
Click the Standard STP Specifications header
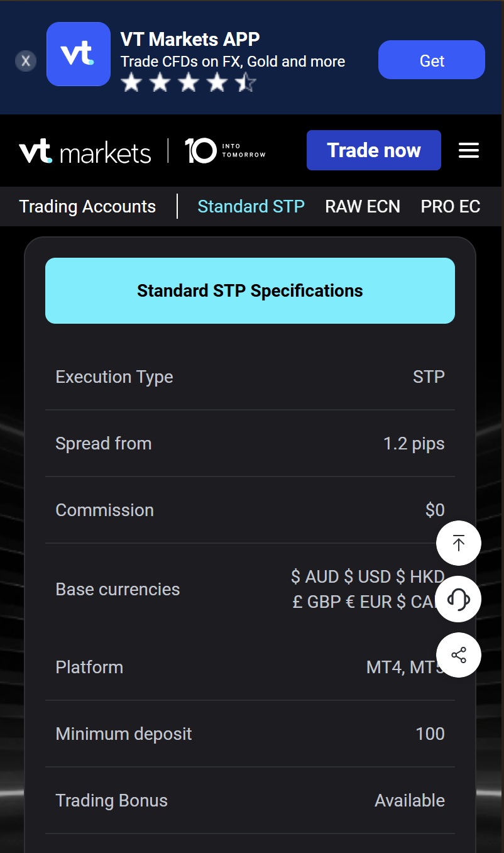[x=250, y=290]
